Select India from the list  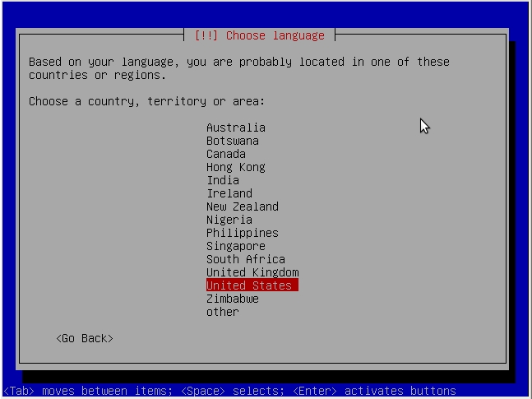(x=223, y=180)
